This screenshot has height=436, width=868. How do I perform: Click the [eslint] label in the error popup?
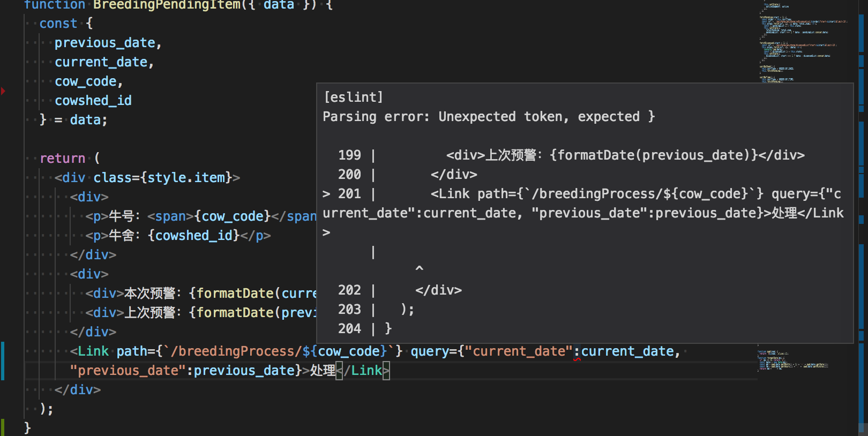coord(353,97)
